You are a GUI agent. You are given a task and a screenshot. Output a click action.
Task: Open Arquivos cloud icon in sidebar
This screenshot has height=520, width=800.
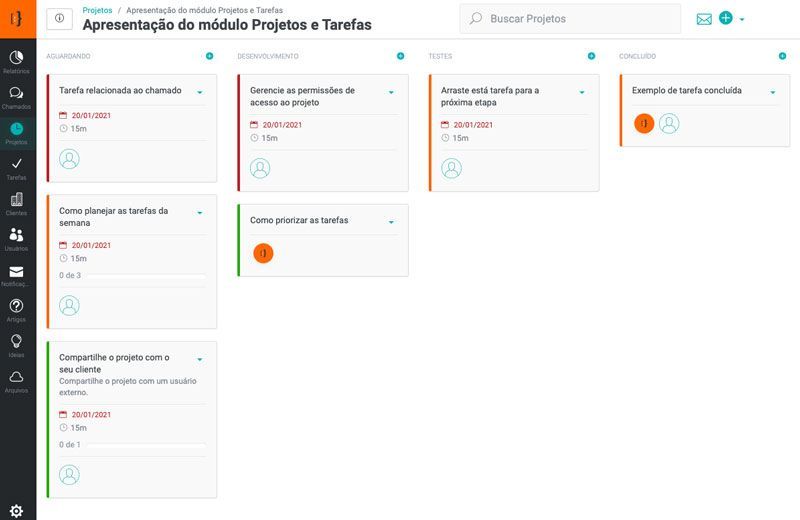click(x=17, y=380)
